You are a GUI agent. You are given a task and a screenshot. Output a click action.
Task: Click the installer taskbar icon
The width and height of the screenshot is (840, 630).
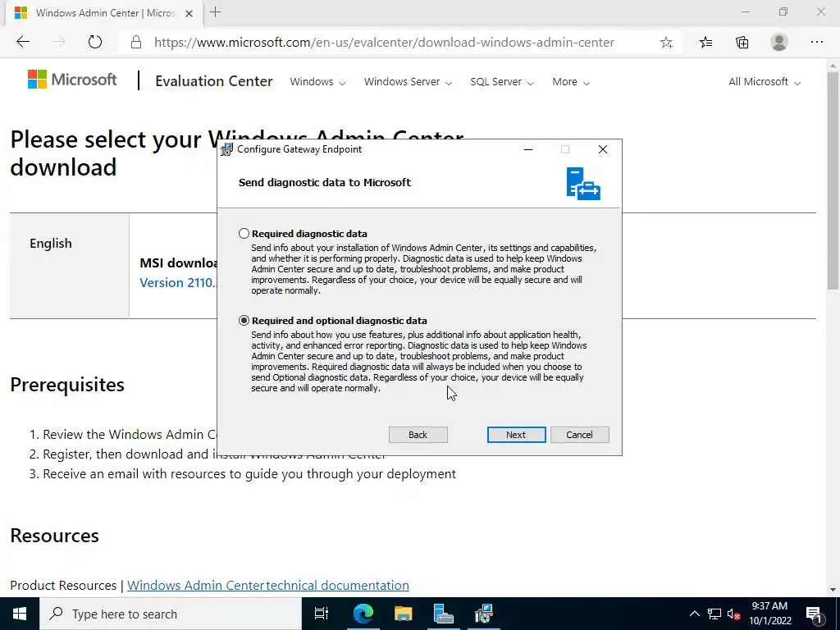484,614
